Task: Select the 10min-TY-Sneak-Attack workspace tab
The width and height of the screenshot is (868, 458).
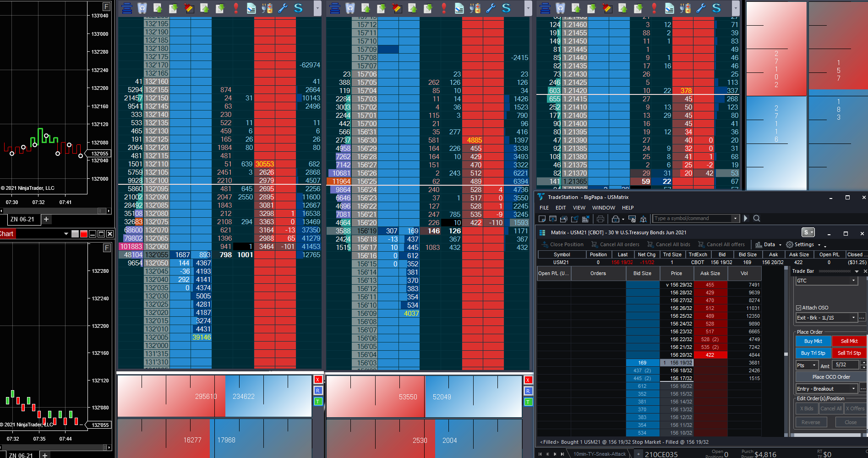Action: pos(599,454)
